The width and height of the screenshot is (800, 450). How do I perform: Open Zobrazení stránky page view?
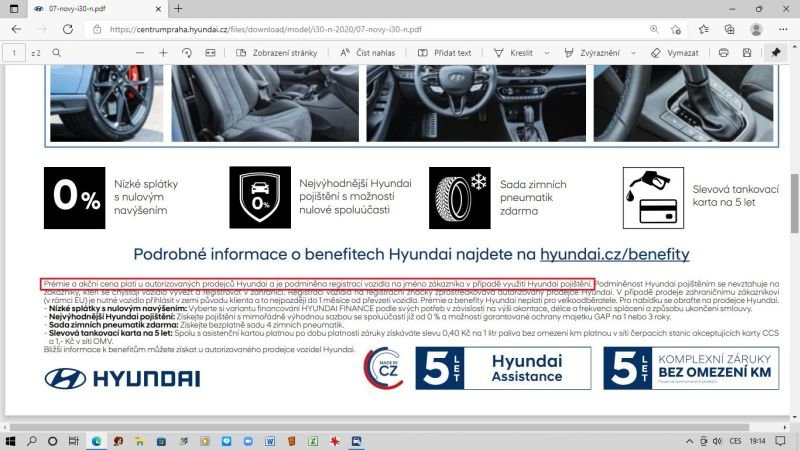[x=277, y=53]
